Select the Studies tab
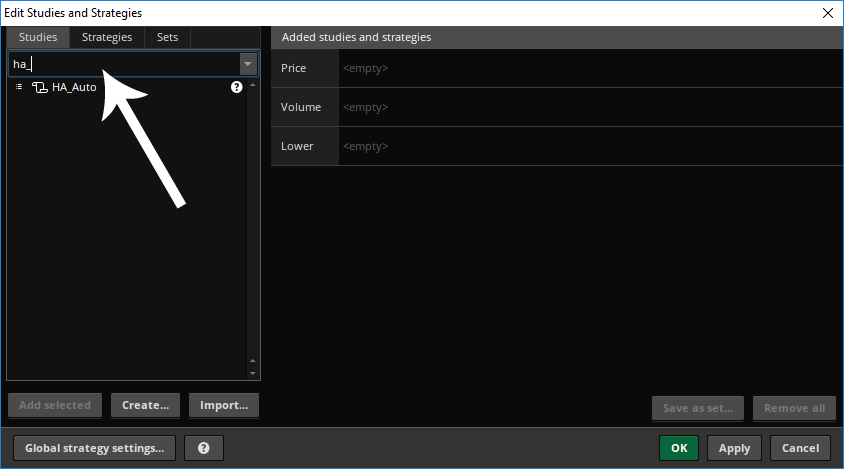 [38, 37]
